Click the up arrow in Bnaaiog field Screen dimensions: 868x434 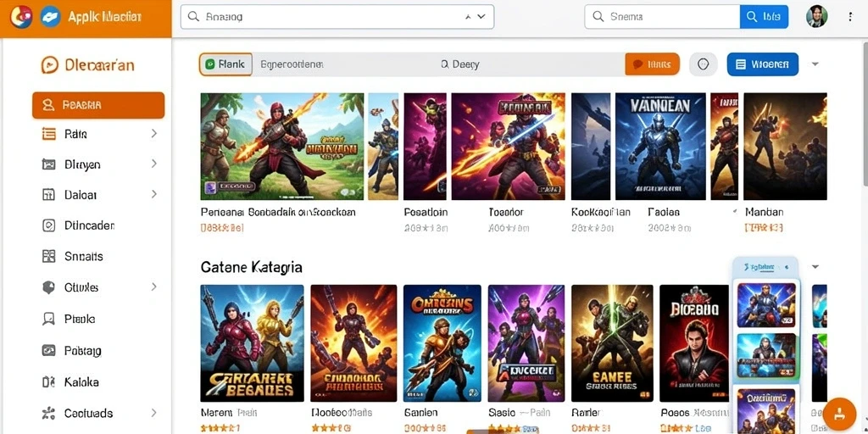[x=468, y=17]
